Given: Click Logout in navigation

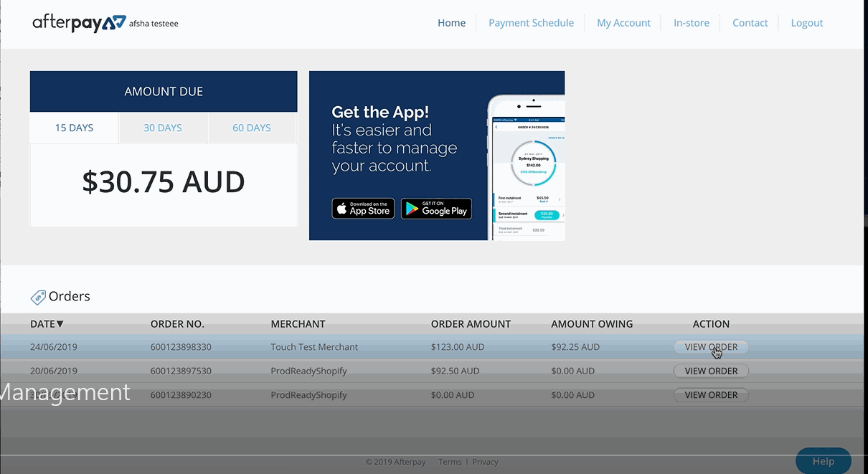Looking at the screenshot, I should click(x=807, y=23).
